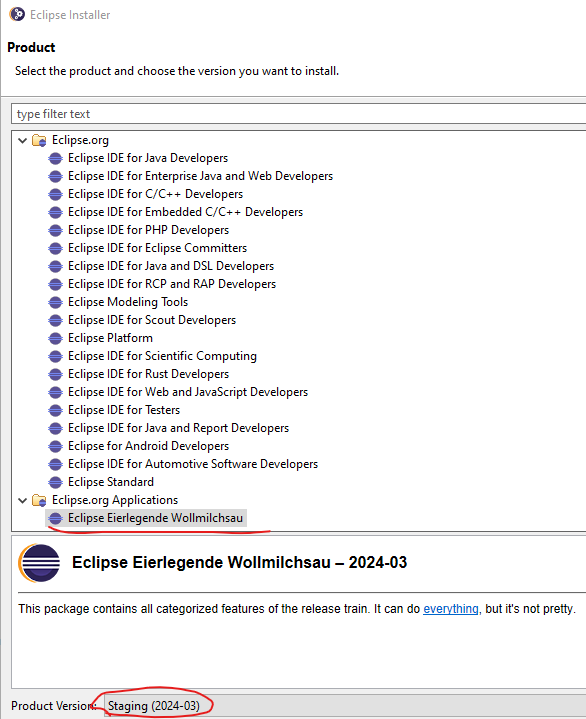Select Eclipse IDE for Scientific Computing
The width and height of the screenshot is (586, 719).
click(x=162, y=356)
